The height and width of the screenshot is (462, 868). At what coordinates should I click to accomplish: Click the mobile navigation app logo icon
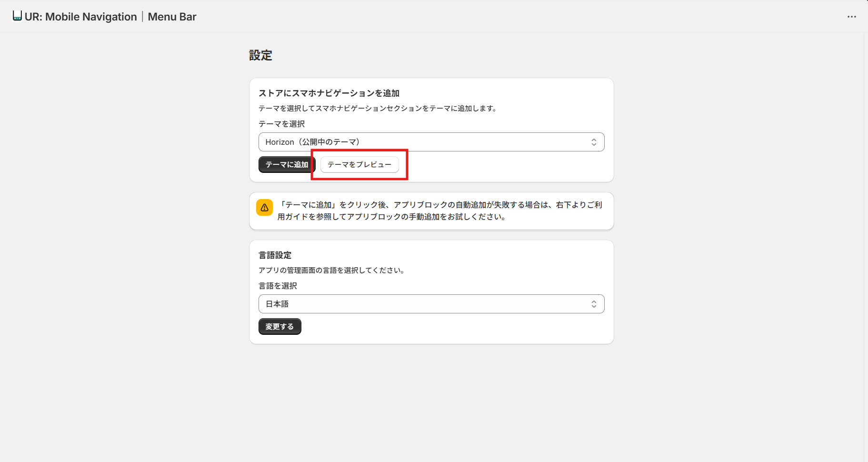click(x=17, y=15)
